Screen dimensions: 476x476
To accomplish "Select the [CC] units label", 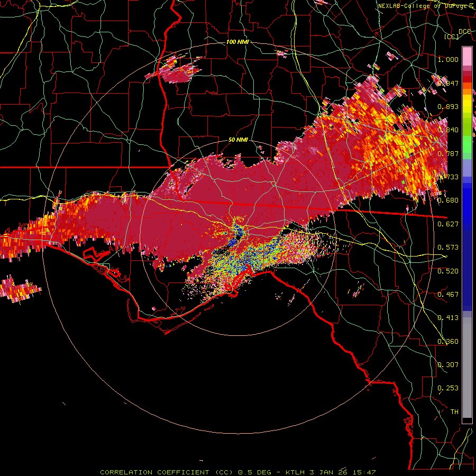I will click(452, 36).
